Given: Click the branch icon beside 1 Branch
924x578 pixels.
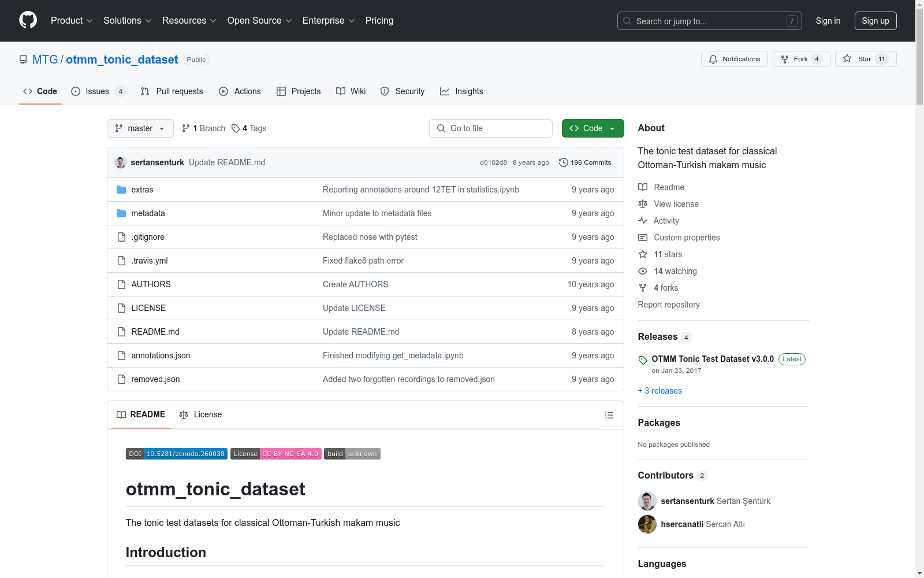Looking at the screenshot, I should tap(186, 128).
